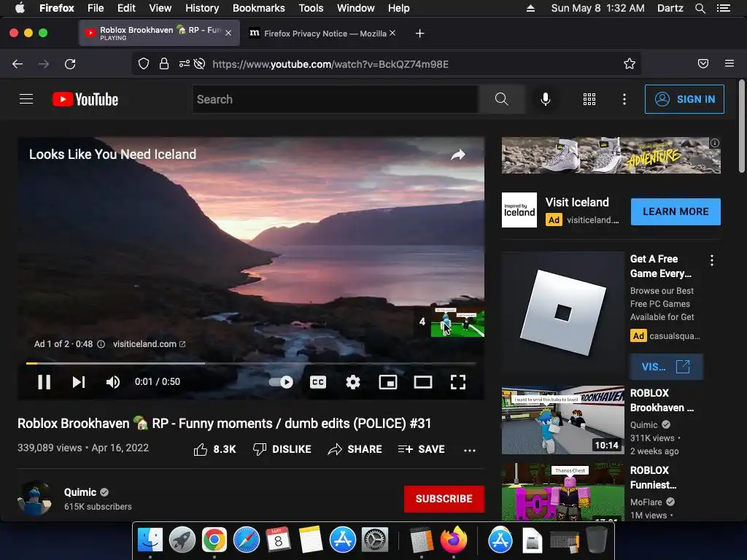This screenshot has height=560, width=747.
Task: Start voice search with microphone icon
Action: pos(546,99)
